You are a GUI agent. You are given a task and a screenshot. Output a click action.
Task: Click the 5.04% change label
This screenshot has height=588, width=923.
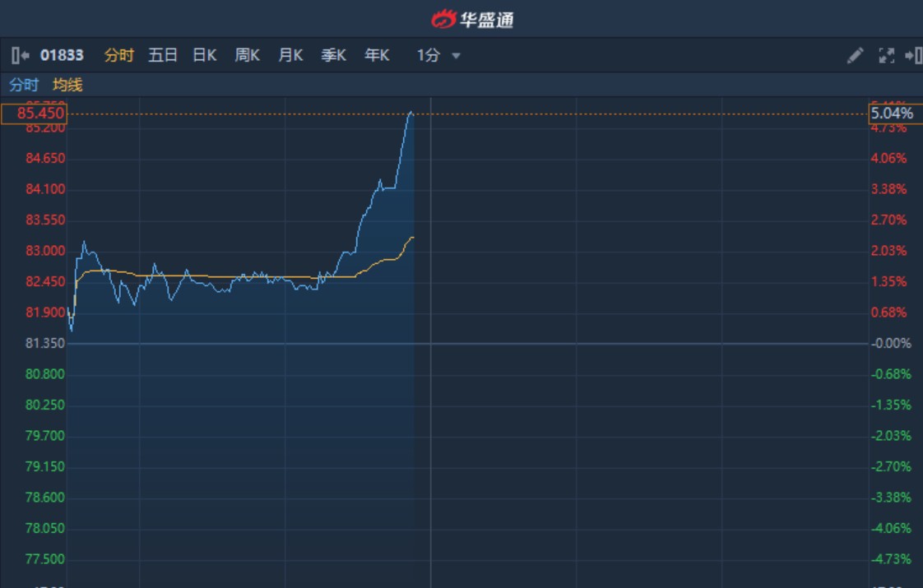point(895,113)
